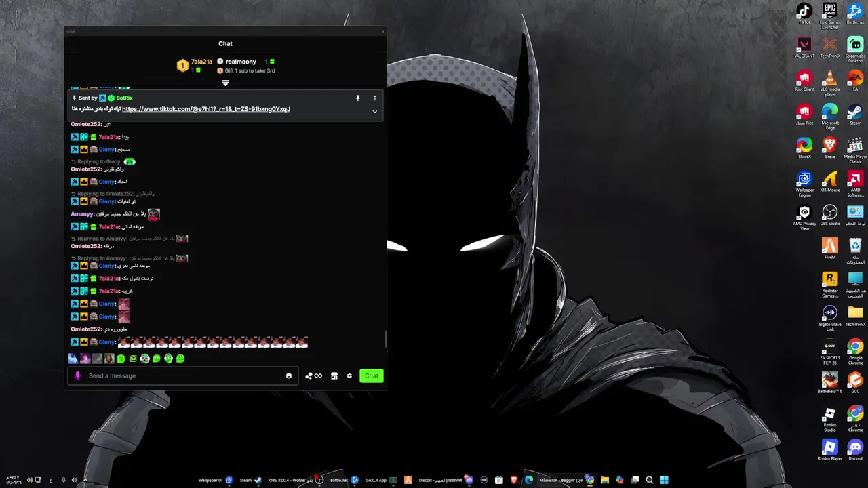
Task: Click BotRix username in pinned message
Action: (124, 98)
